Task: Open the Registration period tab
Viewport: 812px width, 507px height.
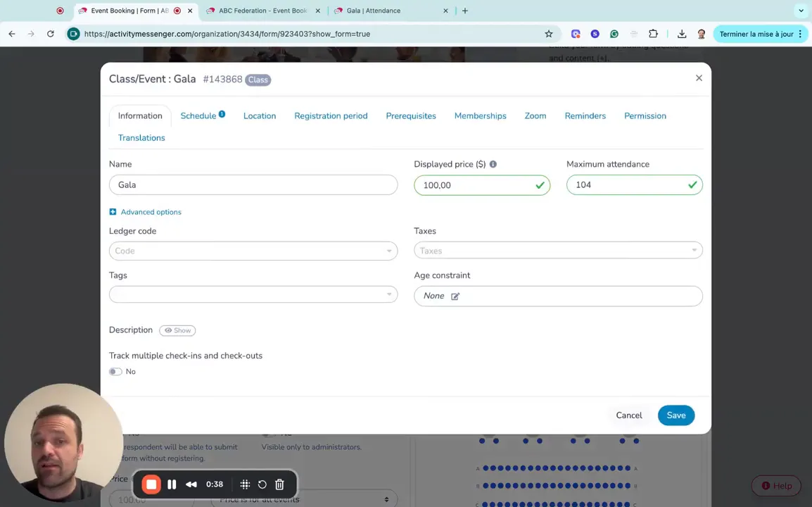Action: point(331,116)
